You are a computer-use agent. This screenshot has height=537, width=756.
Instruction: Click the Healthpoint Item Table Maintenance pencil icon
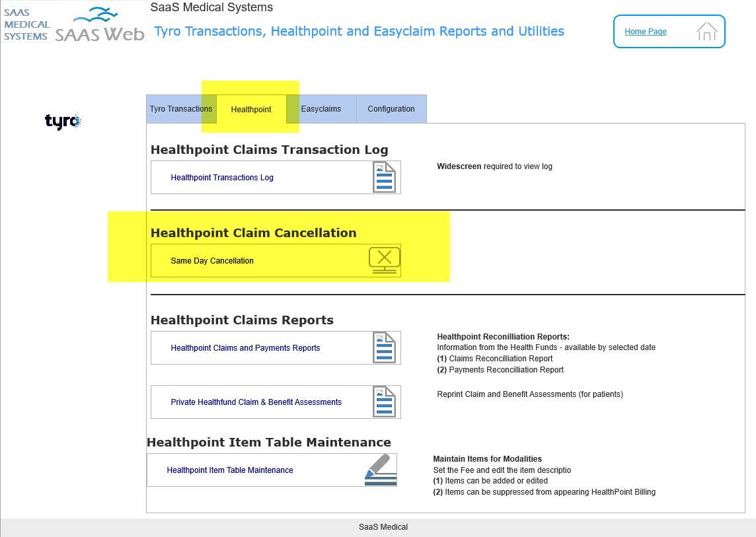point(381,470)
